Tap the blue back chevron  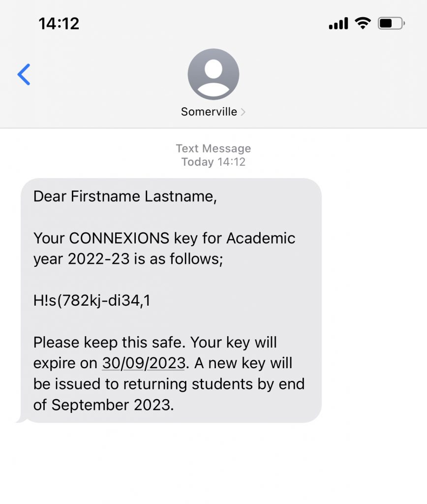[24, 74]
